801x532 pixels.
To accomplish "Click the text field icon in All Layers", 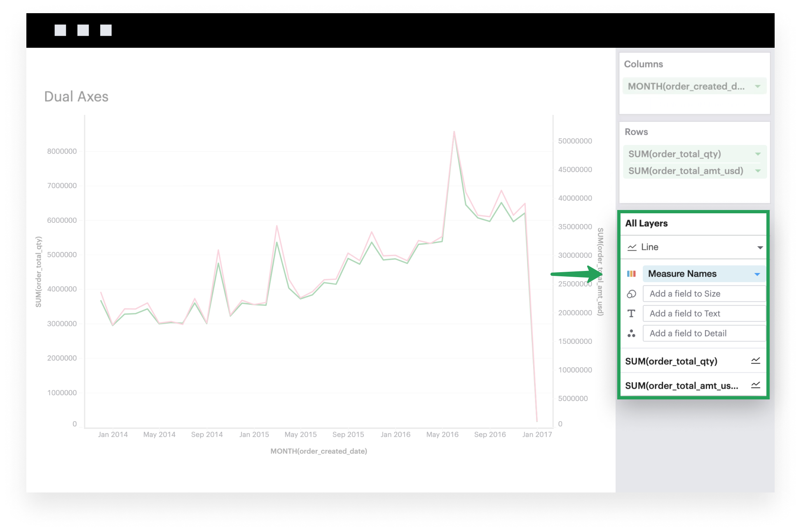I will coord(632,313).
